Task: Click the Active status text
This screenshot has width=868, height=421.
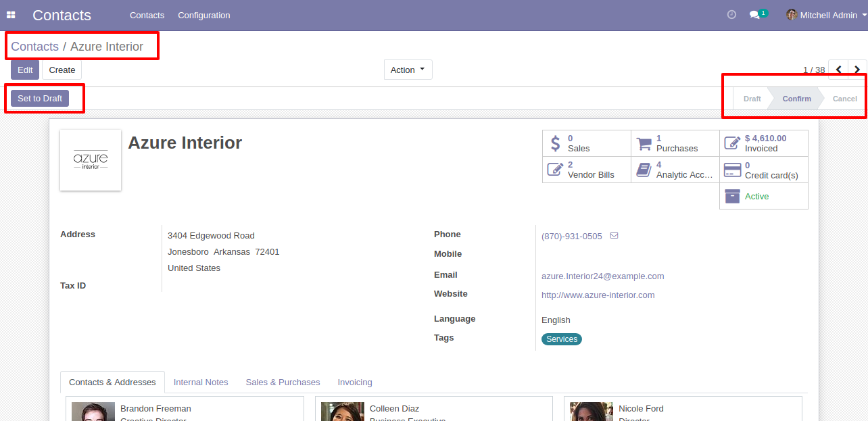Action: point(756,196)
